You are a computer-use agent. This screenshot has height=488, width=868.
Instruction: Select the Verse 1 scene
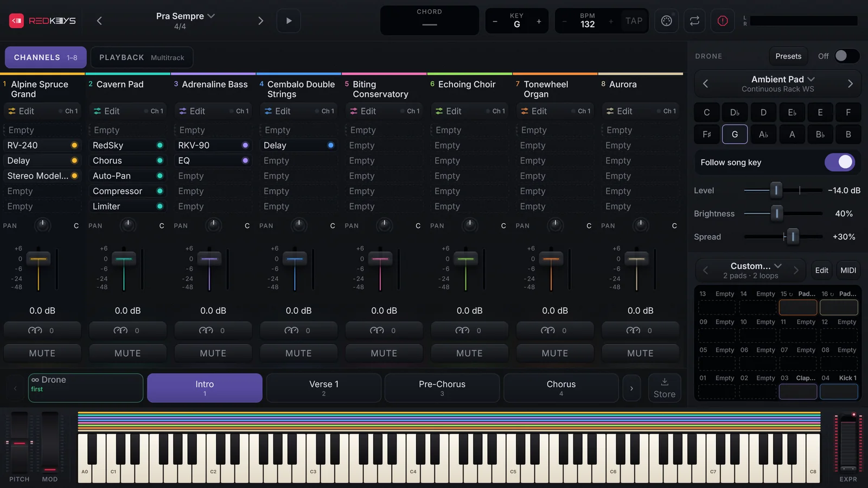[324, 388]
